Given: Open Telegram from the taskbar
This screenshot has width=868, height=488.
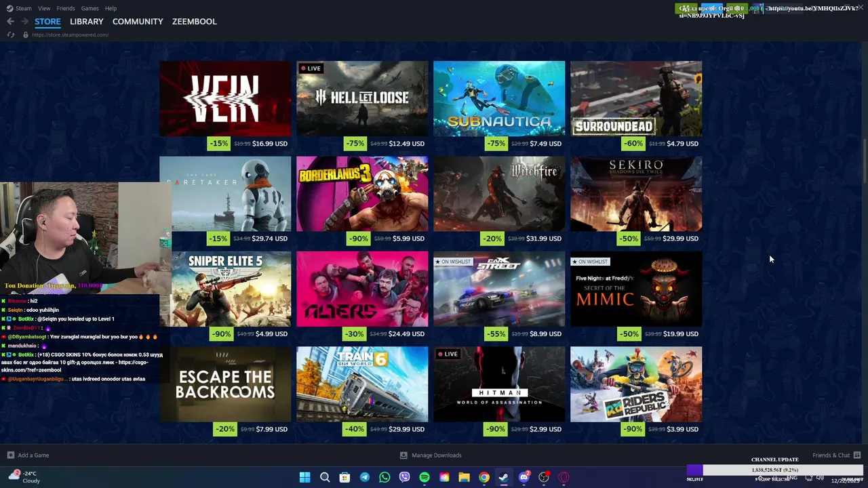Looking at the screenshot, I should click(x=364, y=477).
